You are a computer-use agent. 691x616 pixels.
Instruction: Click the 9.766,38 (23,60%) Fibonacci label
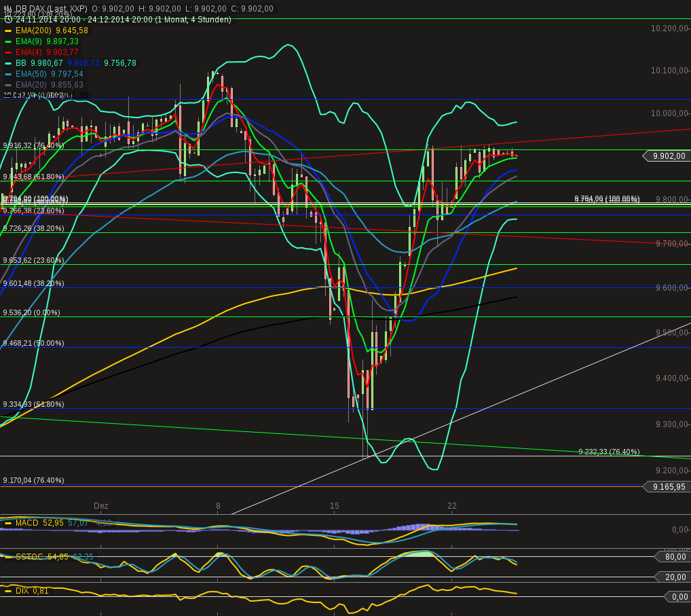click(x=33, y=211)
